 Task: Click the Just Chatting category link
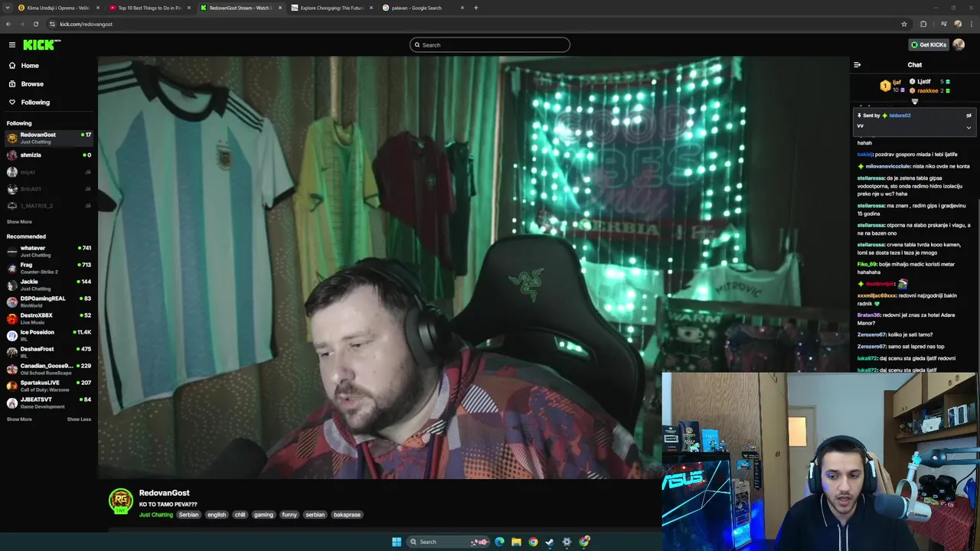tap(156, 515)
